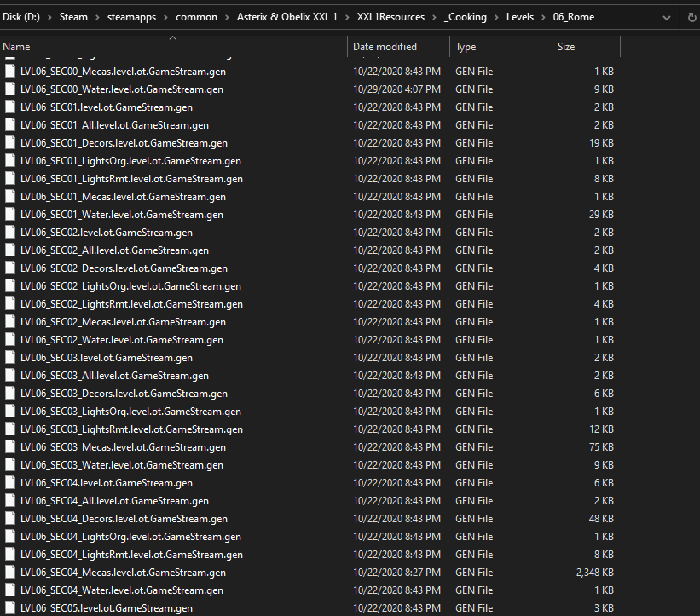
Task: Go to XXL1Resources in the breadcrumb
Action: [390, 17]
